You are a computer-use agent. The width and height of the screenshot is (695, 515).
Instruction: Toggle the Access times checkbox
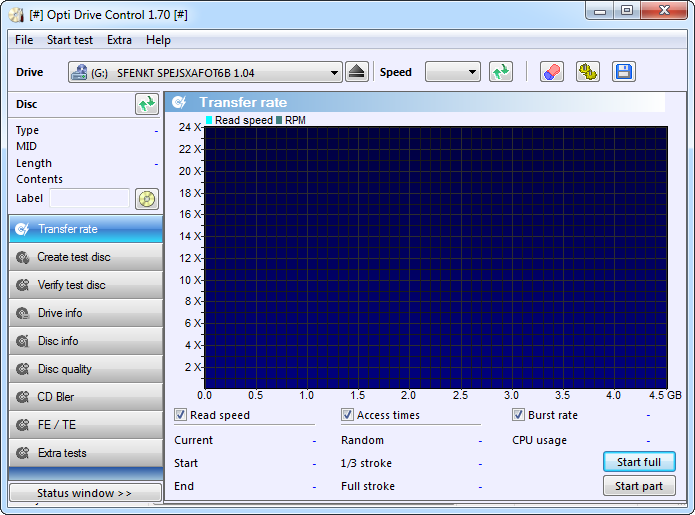point(347,415)
